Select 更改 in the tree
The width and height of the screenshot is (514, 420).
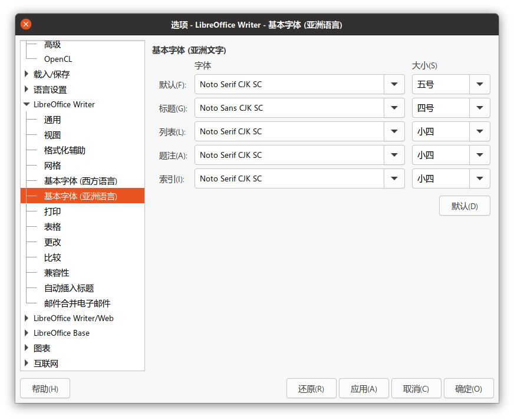52,242
